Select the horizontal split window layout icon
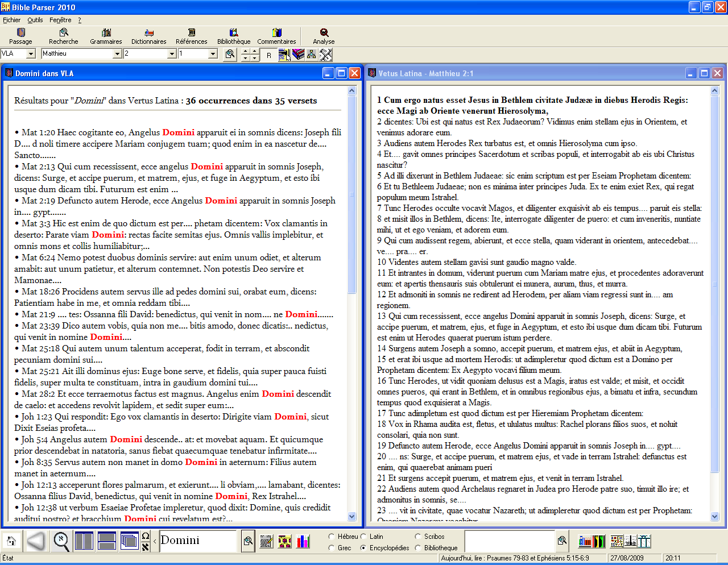The image size is (728, 565). pyautogui.click(x=107, y=541)
